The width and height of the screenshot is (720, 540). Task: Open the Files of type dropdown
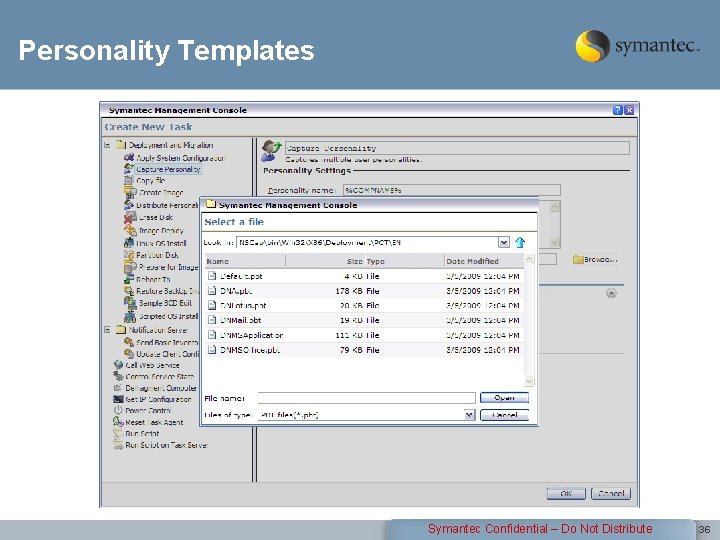tap(469, 415)
